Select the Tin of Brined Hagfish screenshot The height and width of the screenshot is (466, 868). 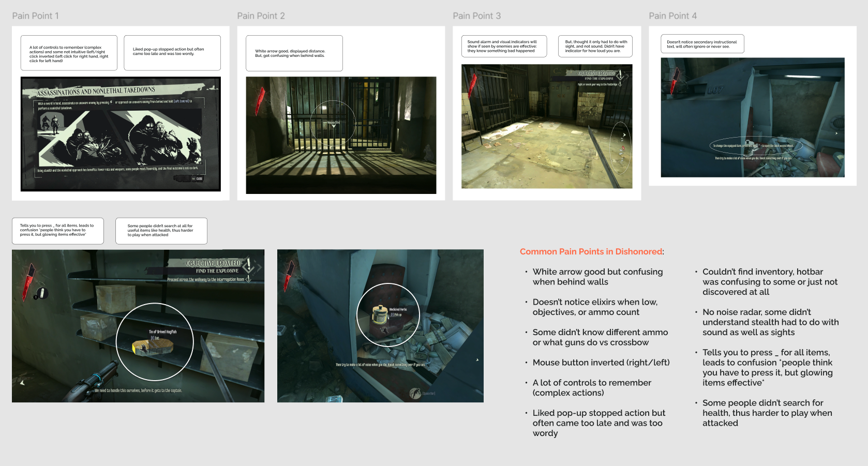[138, 326]
